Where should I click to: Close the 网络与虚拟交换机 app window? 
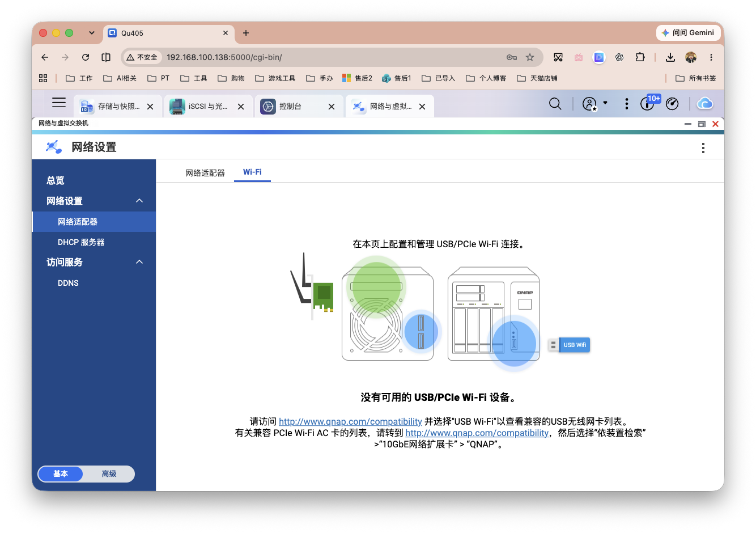(715, 124)
